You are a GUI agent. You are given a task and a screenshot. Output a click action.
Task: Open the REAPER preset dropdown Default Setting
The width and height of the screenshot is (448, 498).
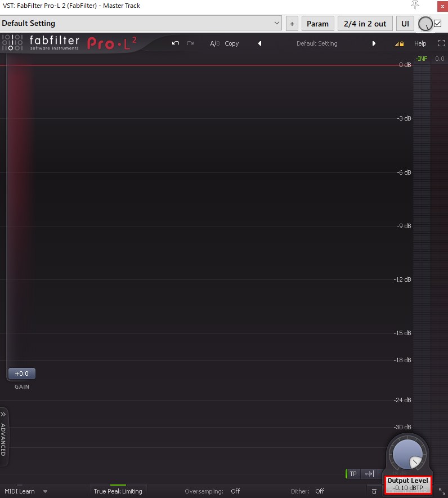coord(141,23)
